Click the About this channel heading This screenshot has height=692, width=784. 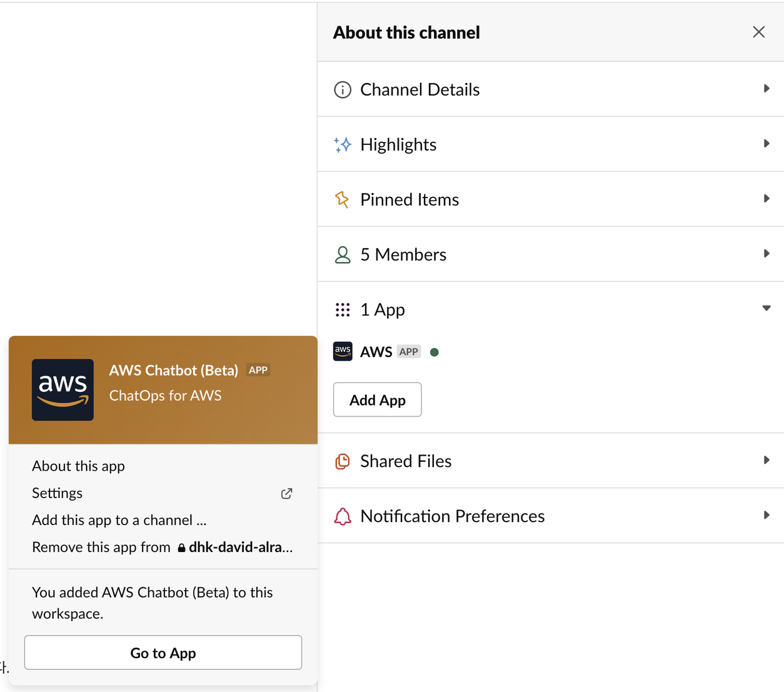[406, 33]
